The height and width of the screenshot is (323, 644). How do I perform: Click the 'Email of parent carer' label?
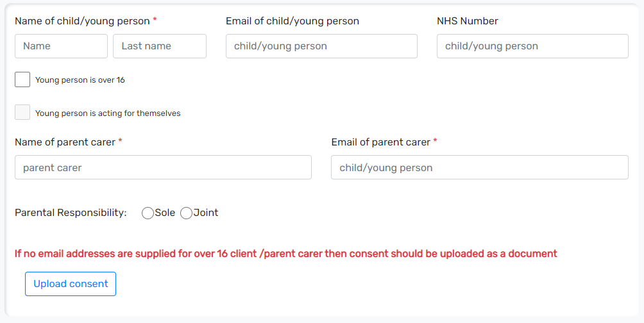(x=380, y=142)
